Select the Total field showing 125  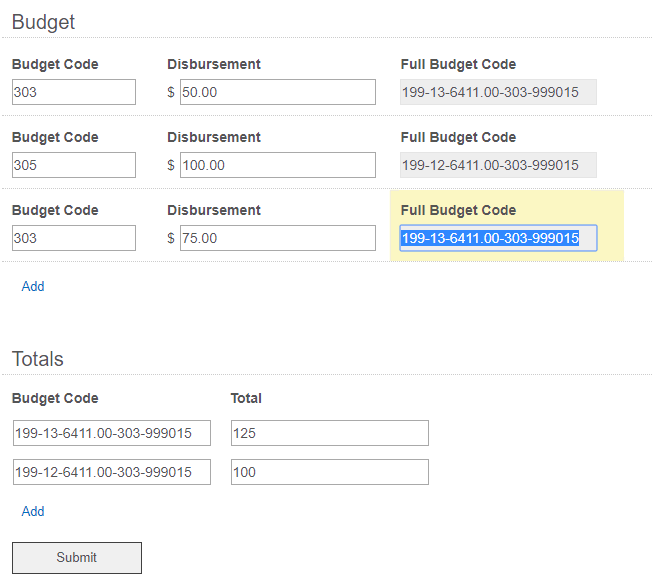point(330,433)
